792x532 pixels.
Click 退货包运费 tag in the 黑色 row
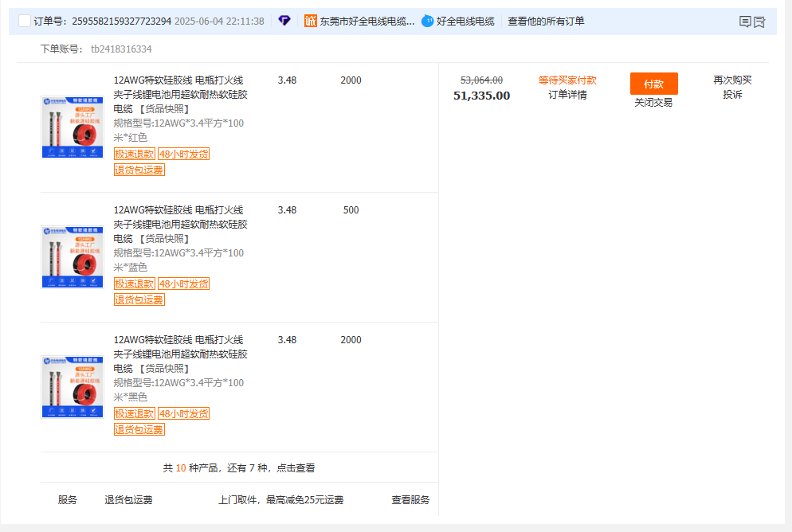pyautogui.click(x=139, y=429)
